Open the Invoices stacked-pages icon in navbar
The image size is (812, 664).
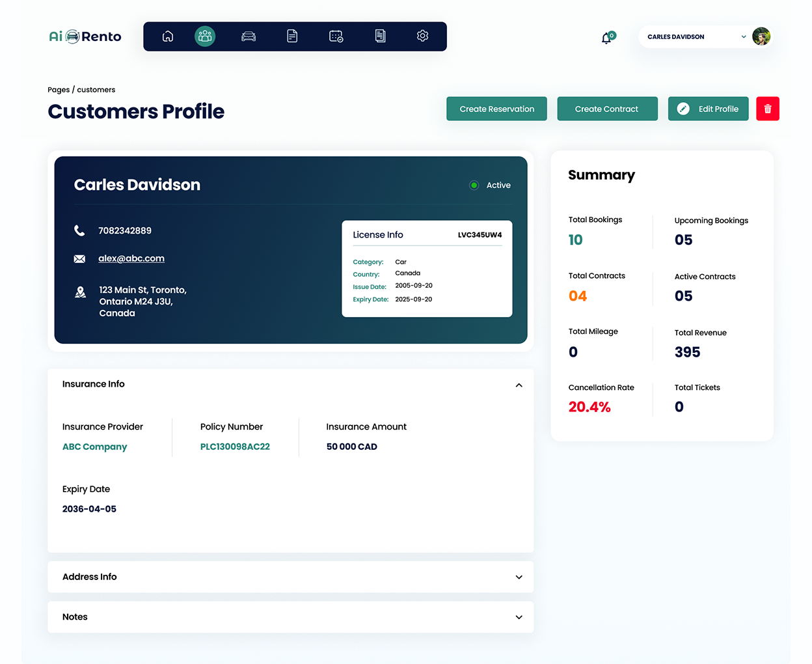coord(380,36)
